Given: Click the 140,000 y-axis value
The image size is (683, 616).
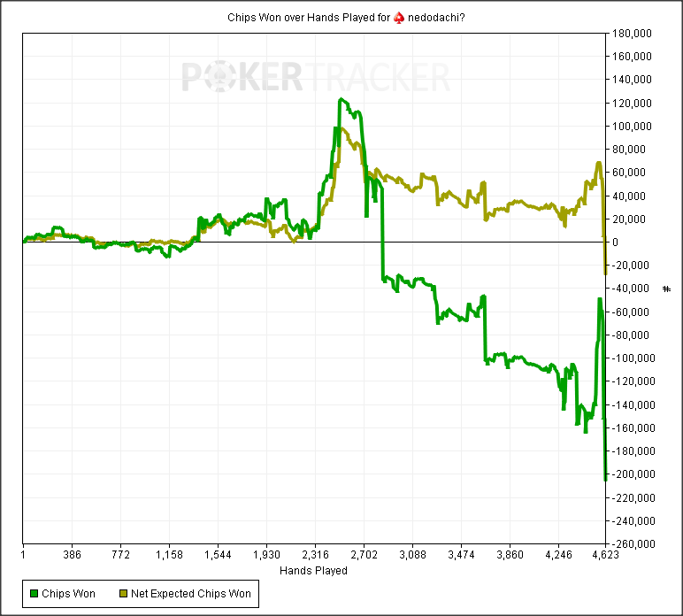Looking at the screenshot, I should [x=632, y=80].
